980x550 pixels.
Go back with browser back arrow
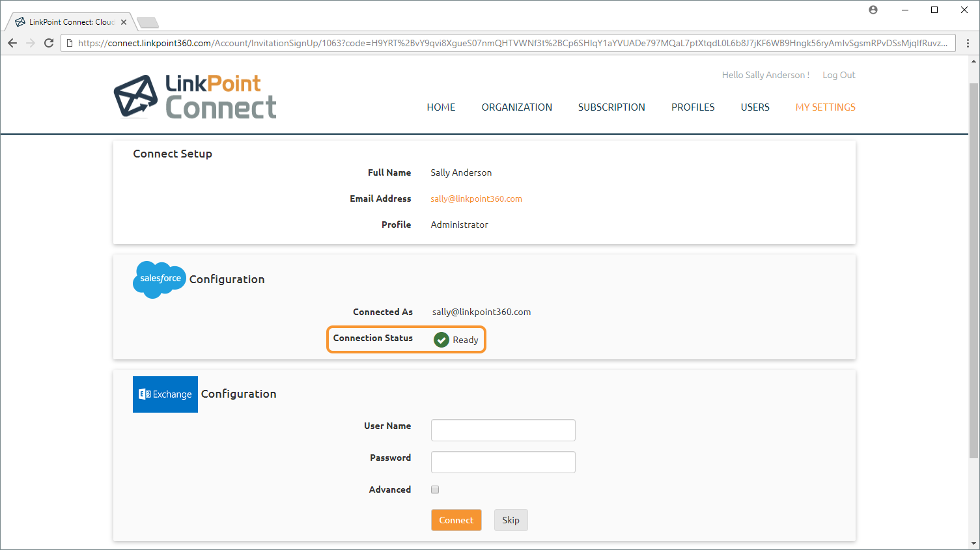click(12, 43)
